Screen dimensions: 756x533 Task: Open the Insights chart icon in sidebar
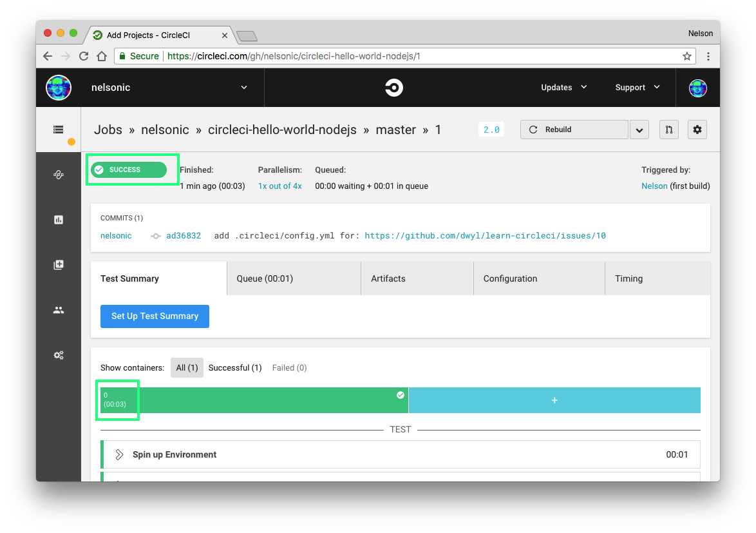pos(59,220)
